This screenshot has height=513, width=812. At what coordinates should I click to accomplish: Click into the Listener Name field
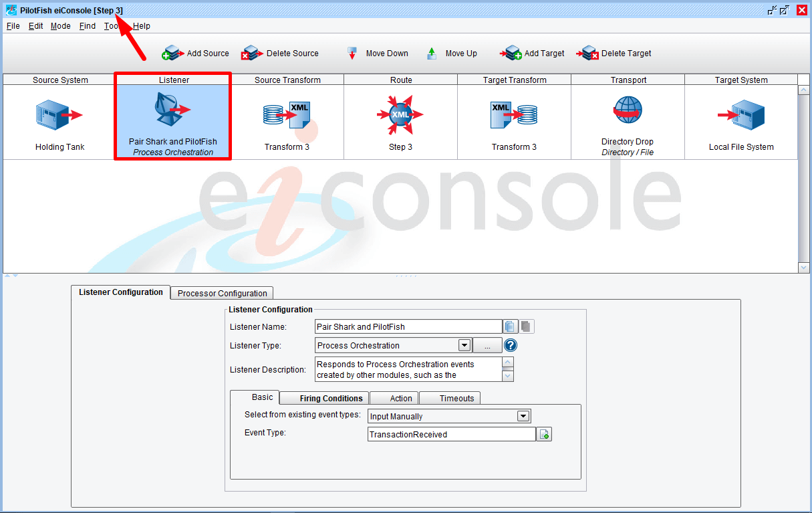pos(408,326)
